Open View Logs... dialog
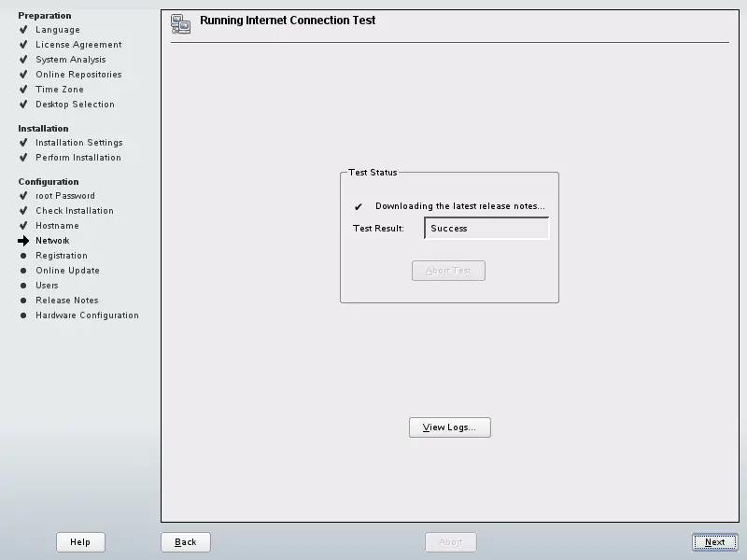This screenshot has width=747, height=560. (450, 427)
